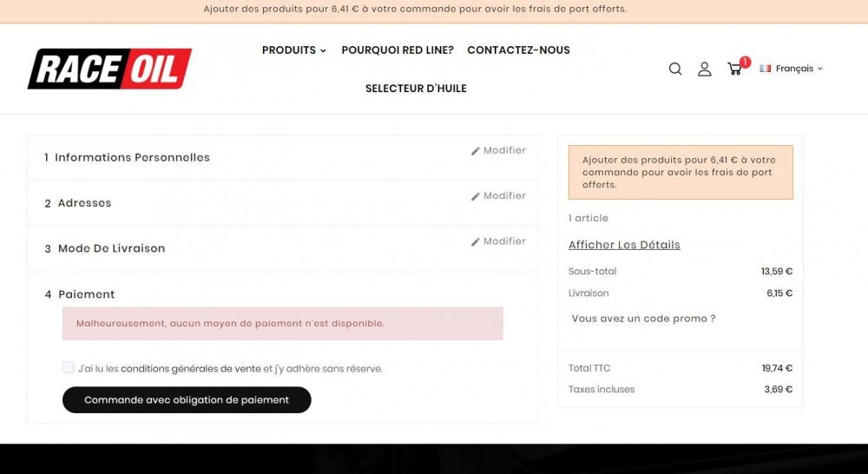Screen dimensions: 868x474
Task: Expand Afficher Les Détails
Action: [x=624, y=245]
